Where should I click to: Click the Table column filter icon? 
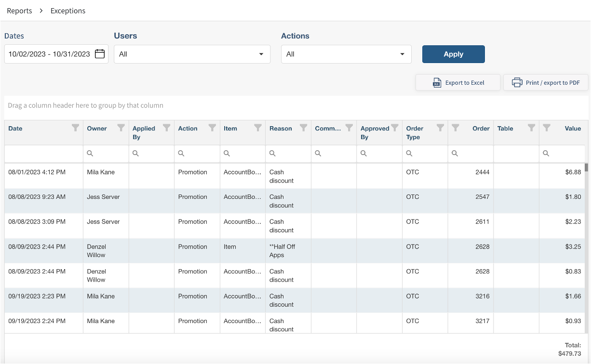531,128
